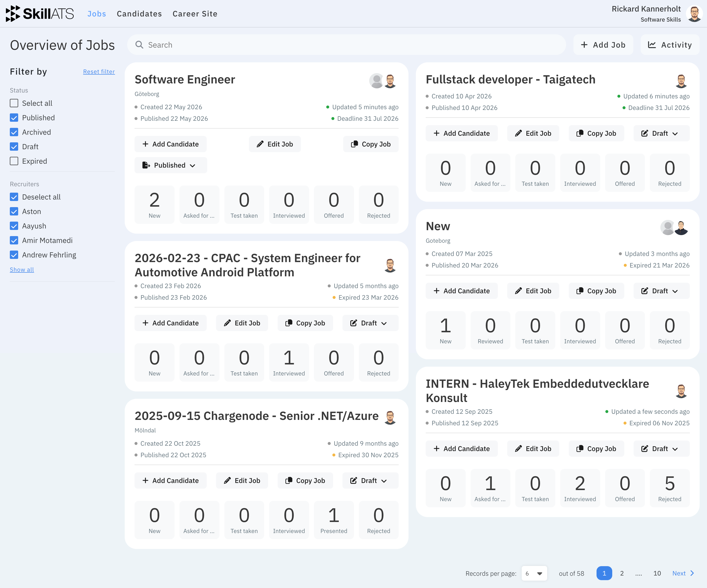Click the plus icon on Add Job
The image size is (707, 588).
tap(584, 45)
